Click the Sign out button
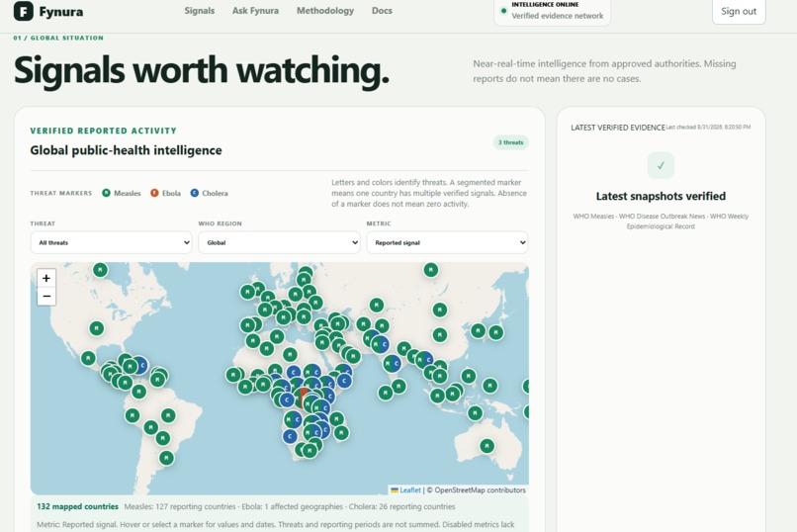Image resolution: width=797 pixels, height=532 pixels. coord(739,11)
